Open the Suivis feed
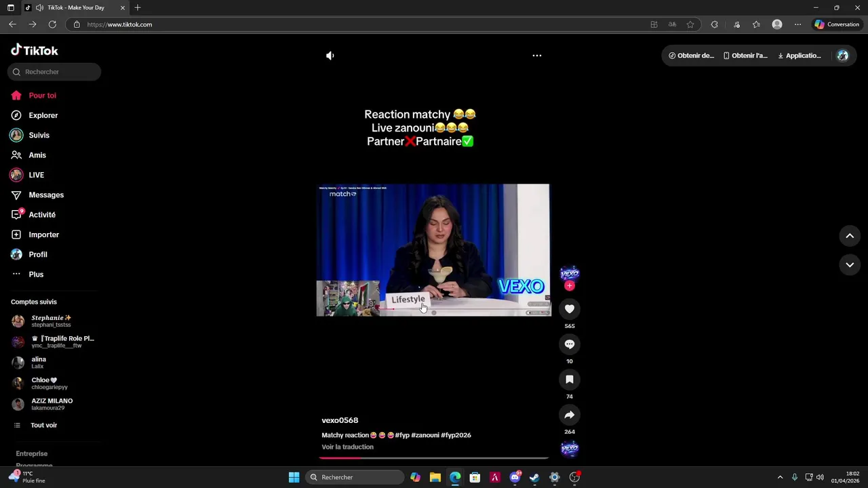 click(x=39, y=136)
